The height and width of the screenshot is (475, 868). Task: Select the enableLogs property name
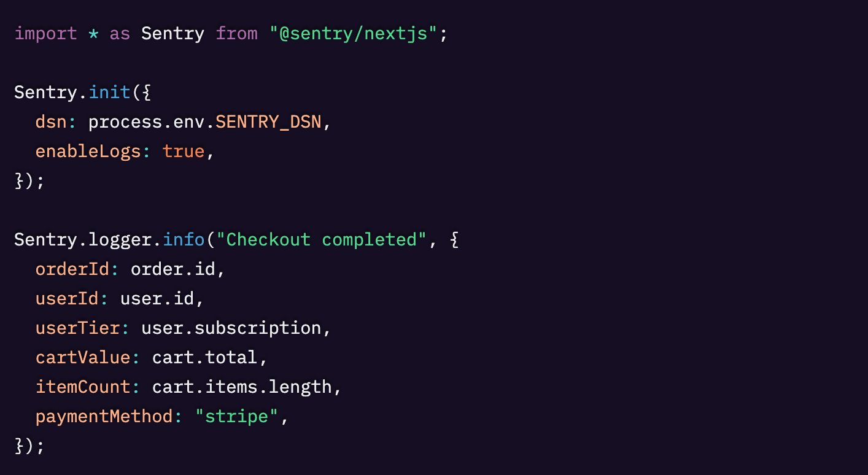coord(88,151)
